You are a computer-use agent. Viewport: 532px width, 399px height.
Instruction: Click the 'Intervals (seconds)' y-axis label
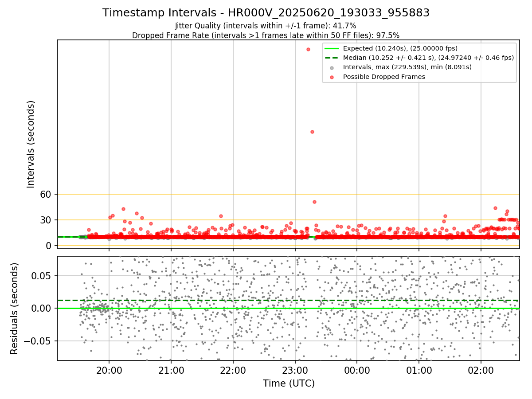[31, 144]
